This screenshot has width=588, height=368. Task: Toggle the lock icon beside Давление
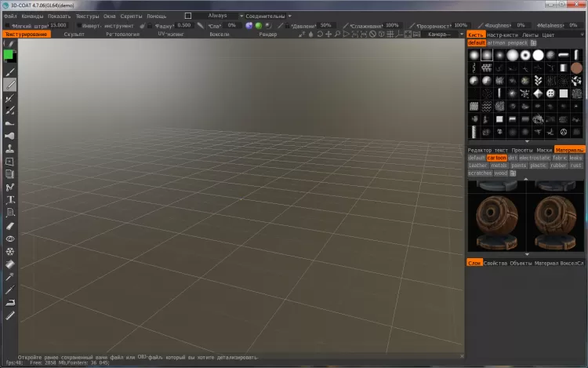tap(287, 26)
